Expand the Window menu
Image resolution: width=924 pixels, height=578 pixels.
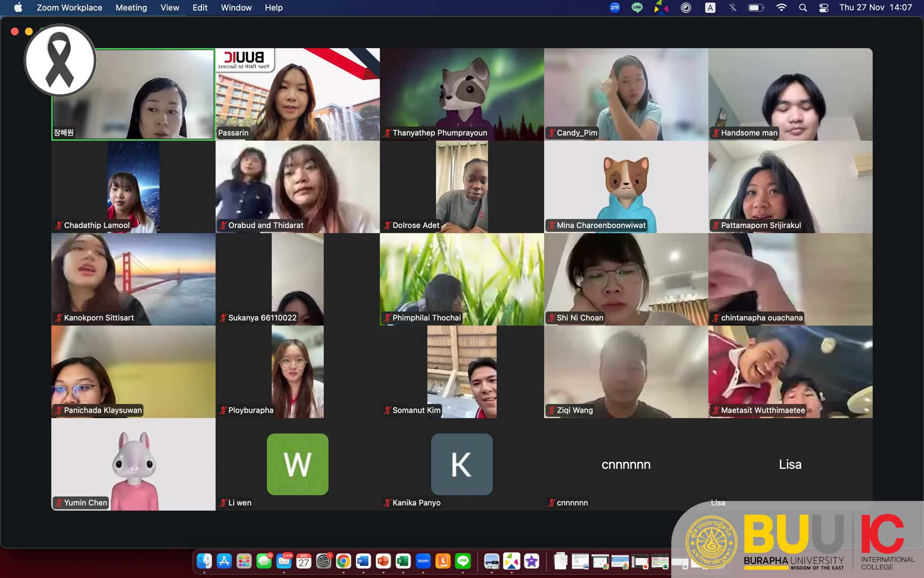(x=236, y=7)
